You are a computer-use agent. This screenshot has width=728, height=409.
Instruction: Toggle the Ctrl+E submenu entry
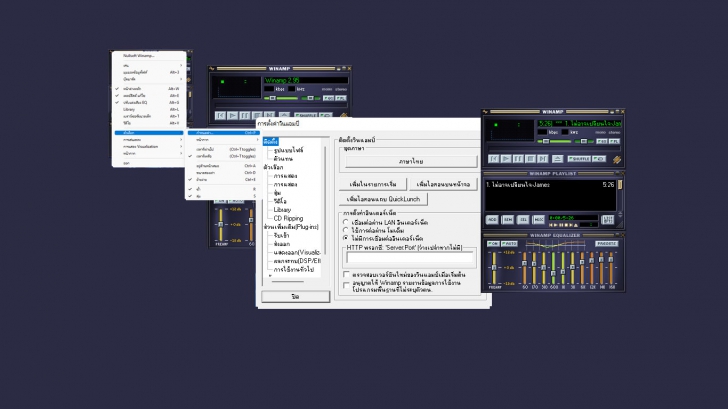[x=223, y=180]
